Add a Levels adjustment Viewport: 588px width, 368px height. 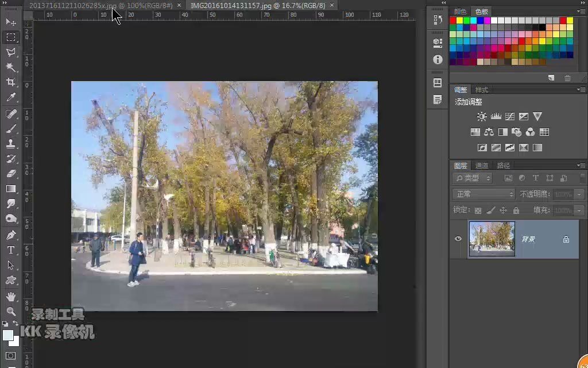(x=495, y=116)
